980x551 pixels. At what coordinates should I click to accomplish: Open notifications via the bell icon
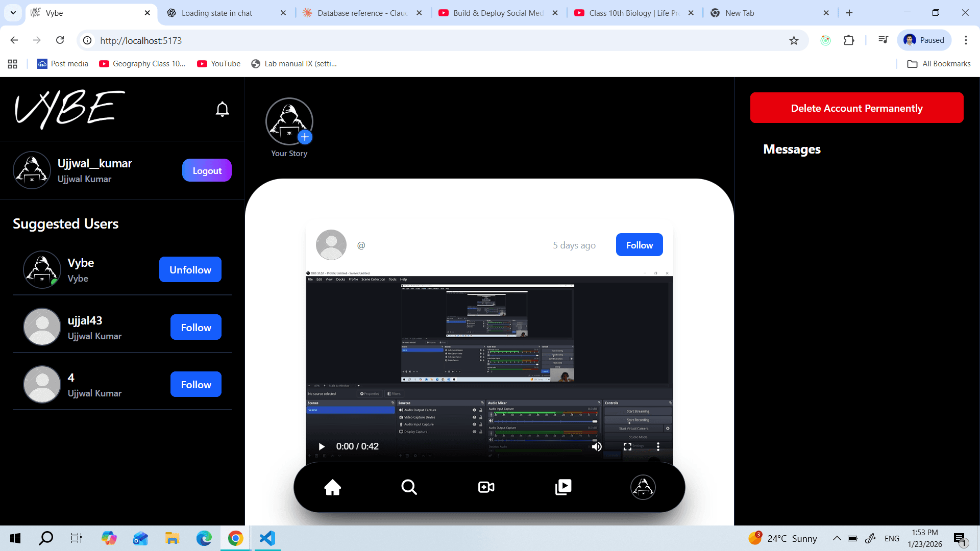pos(222,109)
